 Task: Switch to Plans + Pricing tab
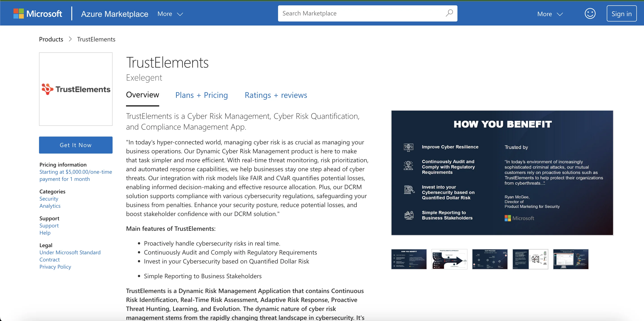pos(202,95)
